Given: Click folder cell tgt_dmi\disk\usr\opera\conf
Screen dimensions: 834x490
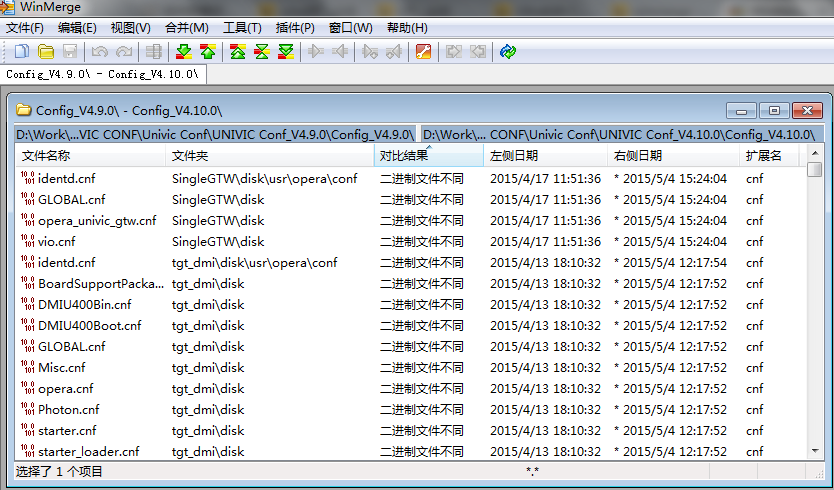Looking at the screenshot, I should (x=254, y=262).
